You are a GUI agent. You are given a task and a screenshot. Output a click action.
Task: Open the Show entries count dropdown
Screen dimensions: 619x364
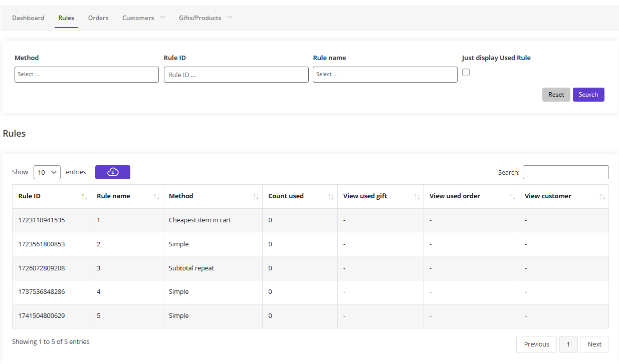coord(47,172)
